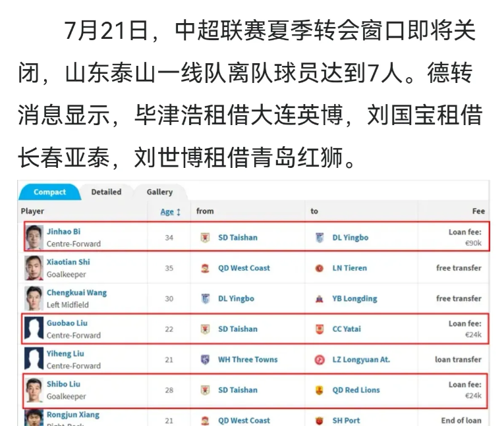
Task: Click Xiaotian Shi's portrait photo
Action: [34, 268]
